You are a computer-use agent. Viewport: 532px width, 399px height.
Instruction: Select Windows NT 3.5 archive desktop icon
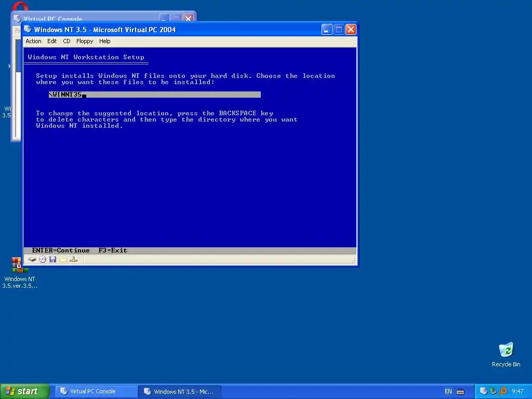20,273
